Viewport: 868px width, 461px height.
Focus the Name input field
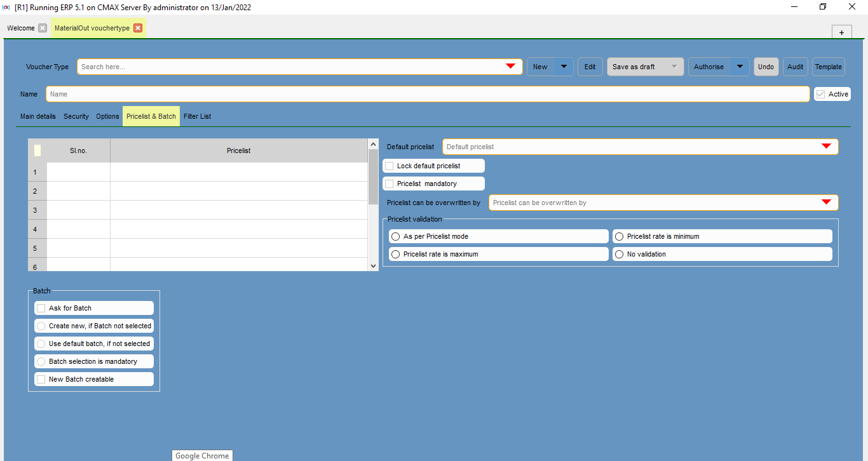pyautogui.click(x=428, y=94)
